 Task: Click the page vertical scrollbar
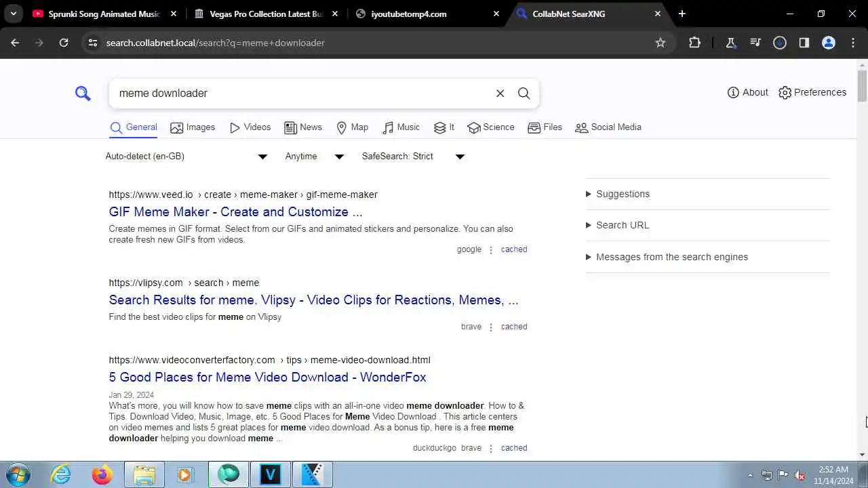click(862, 85)
